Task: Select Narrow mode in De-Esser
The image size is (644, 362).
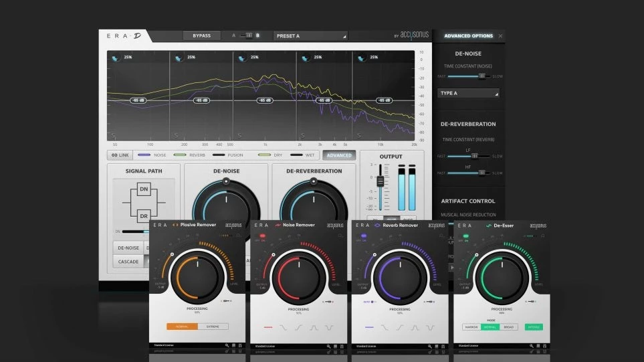Action: coord(471,327)
